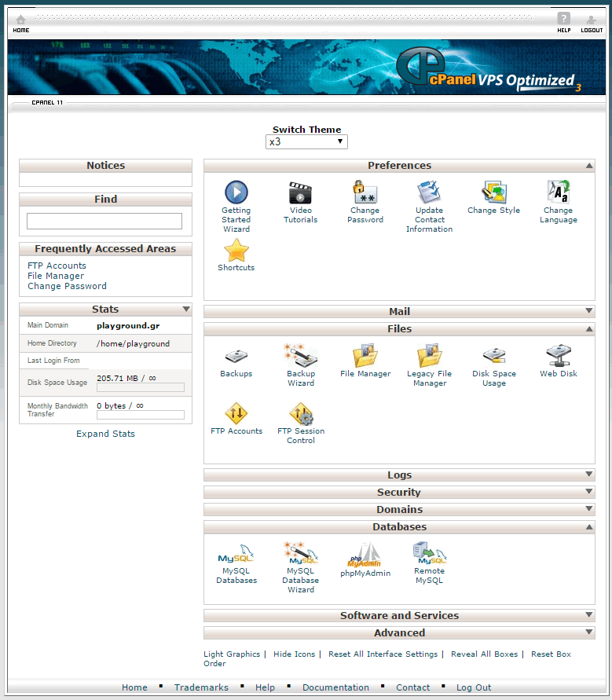Click the Help question mark icon

coord(564,19)
